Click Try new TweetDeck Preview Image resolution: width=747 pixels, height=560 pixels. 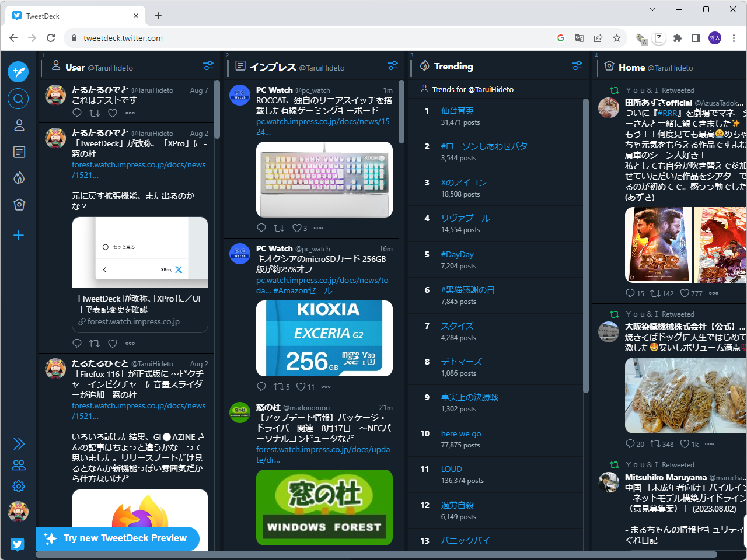coord(117,539)
